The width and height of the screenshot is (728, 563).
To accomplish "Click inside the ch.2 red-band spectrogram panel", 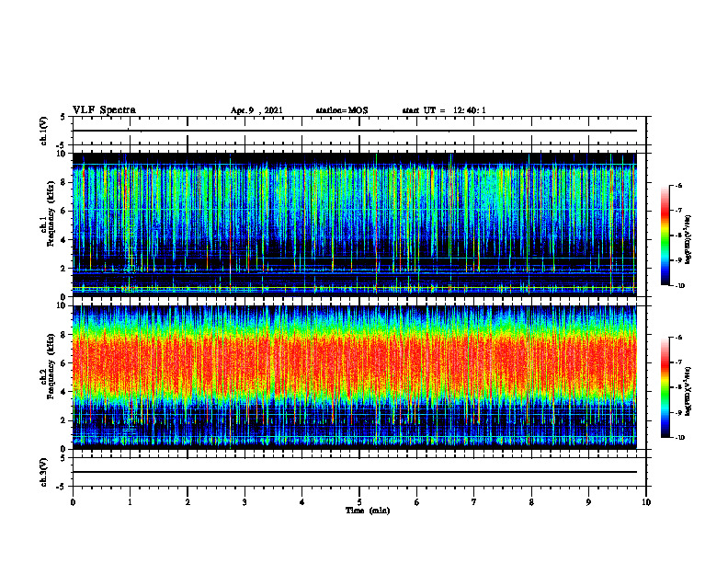I will pyautogui.click(x=355, y=377).
